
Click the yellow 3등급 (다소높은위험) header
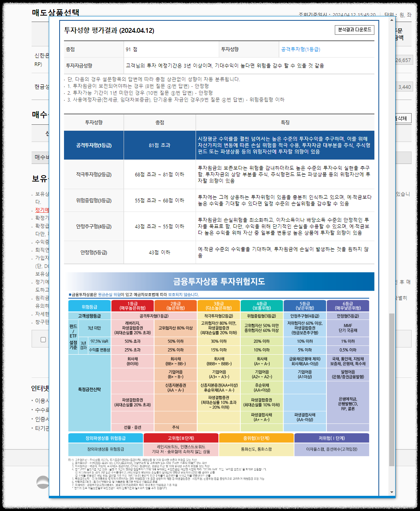pyautogui.click(x=219, y=306)
